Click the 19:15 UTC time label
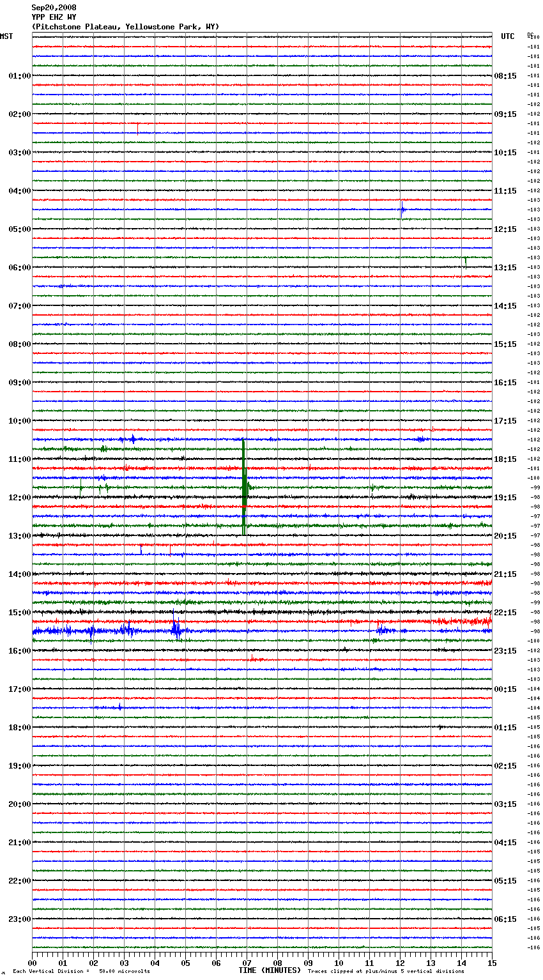The width and height of the screenshot is (543, 980). click(505, 498)
